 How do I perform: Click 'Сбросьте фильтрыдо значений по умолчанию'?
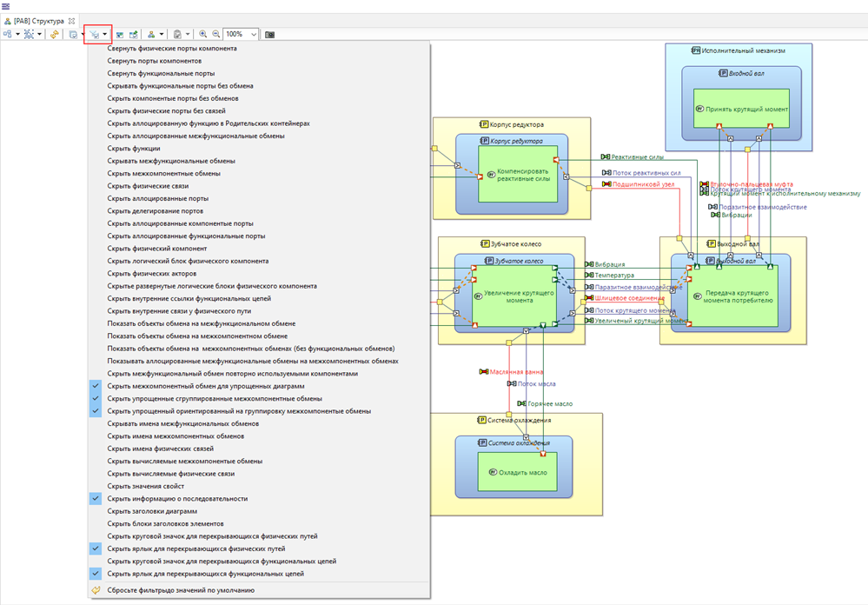[181, 590]
